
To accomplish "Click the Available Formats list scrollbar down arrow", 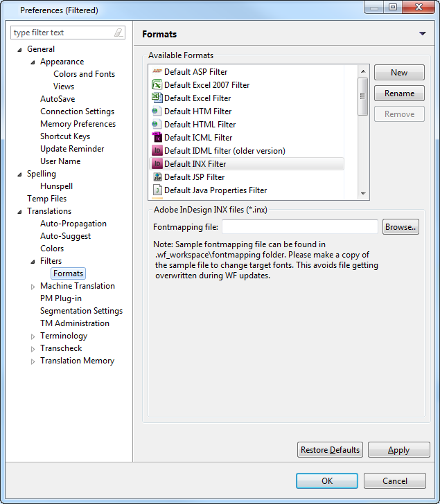I will tap(362, 194).
